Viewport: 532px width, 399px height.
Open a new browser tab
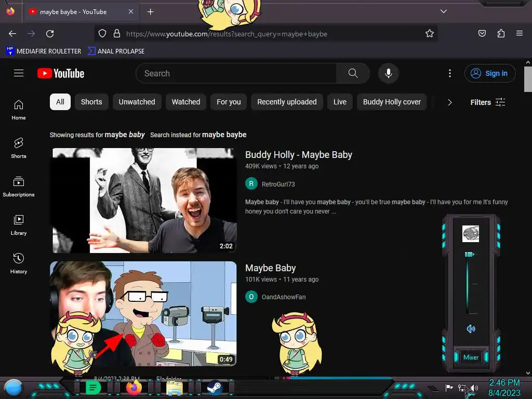[x=150, y=12]
